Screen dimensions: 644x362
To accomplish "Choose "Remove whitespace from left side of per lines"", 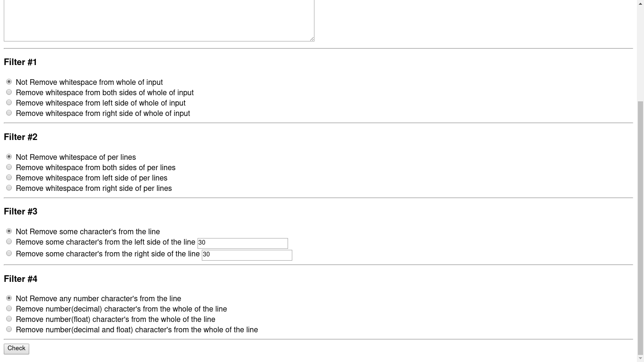I will pyautogui.click(x=9, y=177).
